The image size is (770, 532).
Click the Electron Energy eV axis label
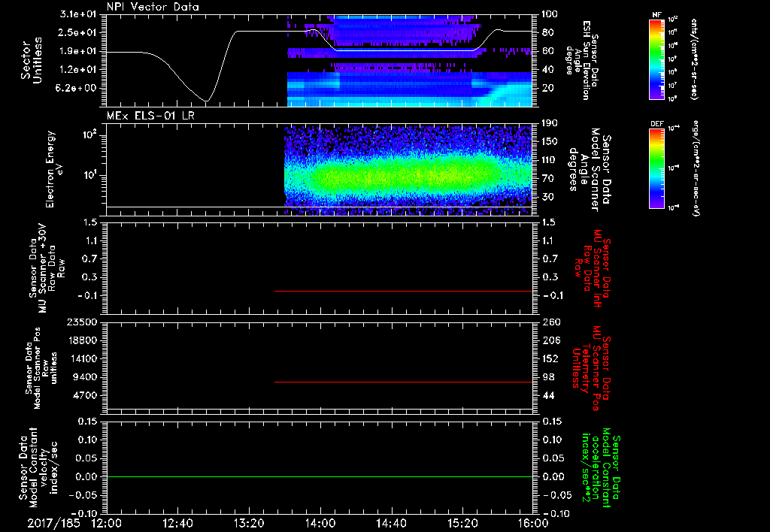click(x=54, y=169)
